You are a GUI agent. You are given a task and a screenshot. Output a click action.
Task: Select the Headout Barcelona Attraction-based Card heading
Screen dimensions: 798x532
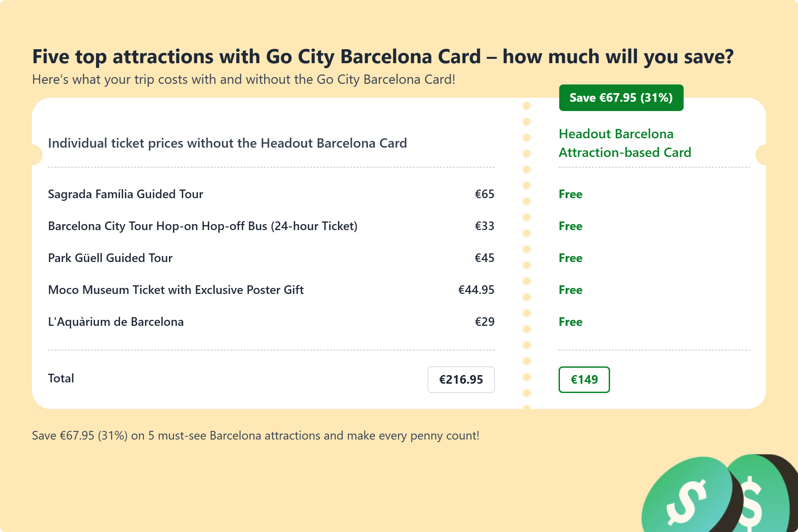(624, 143)
